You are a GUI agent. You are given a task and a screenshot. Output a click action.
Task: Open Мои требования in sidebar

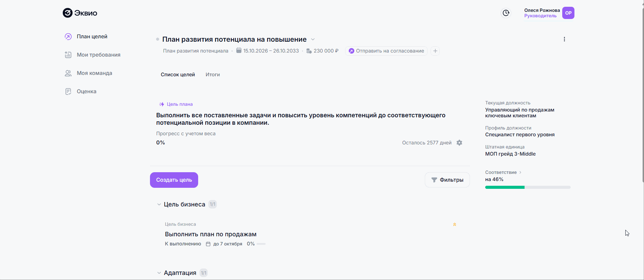98,55
